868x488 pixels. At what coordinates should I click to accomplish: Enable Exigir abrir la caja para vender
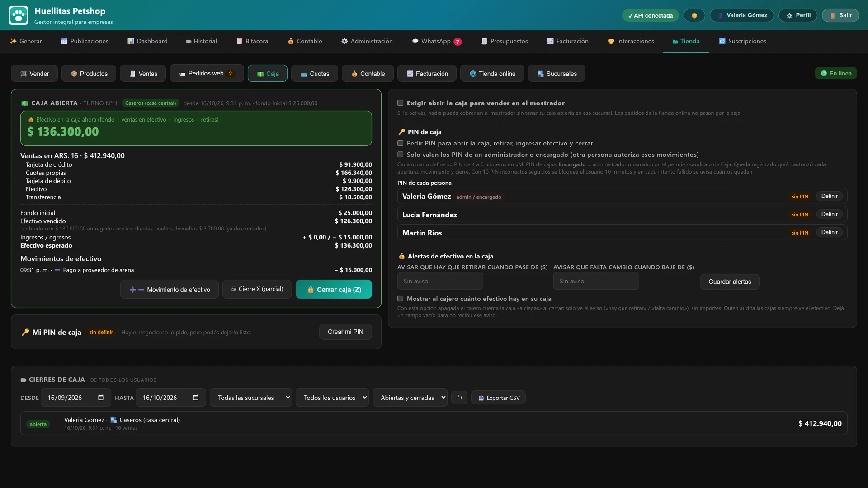pos(400,103)
